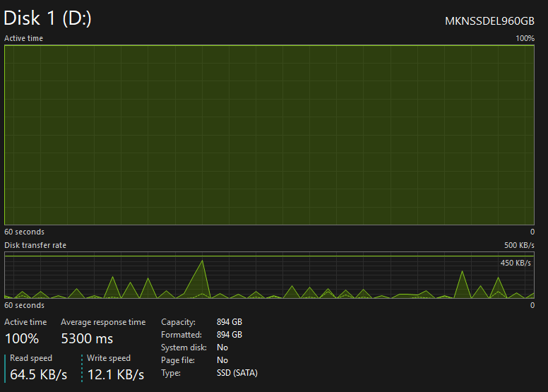Click the 450 KB/s marker label
This screenshot has width=548, height=392.
pyautogui.click(x=516, y=263)
